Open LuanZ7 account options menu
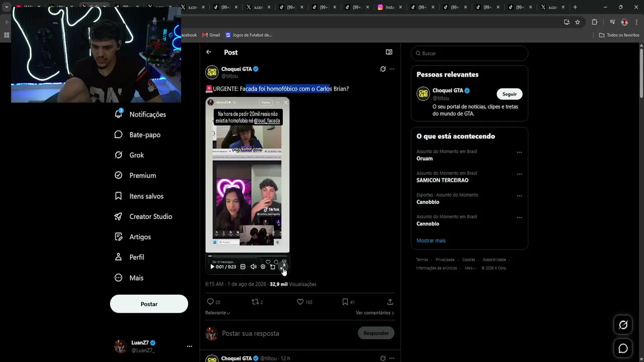The width and height of the screenshot is (644, 362). click(190, 346)
